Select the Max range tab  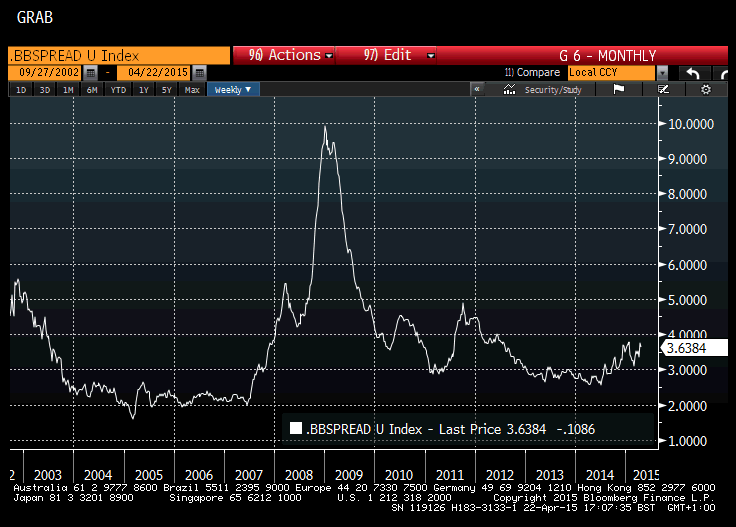coord(192,90)
